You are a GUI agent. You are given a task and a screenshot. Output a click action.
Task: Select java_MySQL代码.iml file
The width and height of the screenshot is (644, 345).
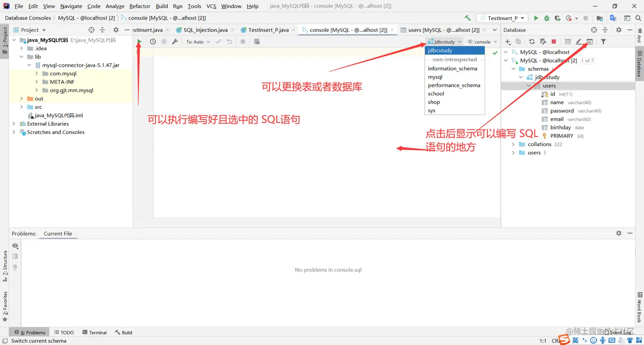click(59, 115)
